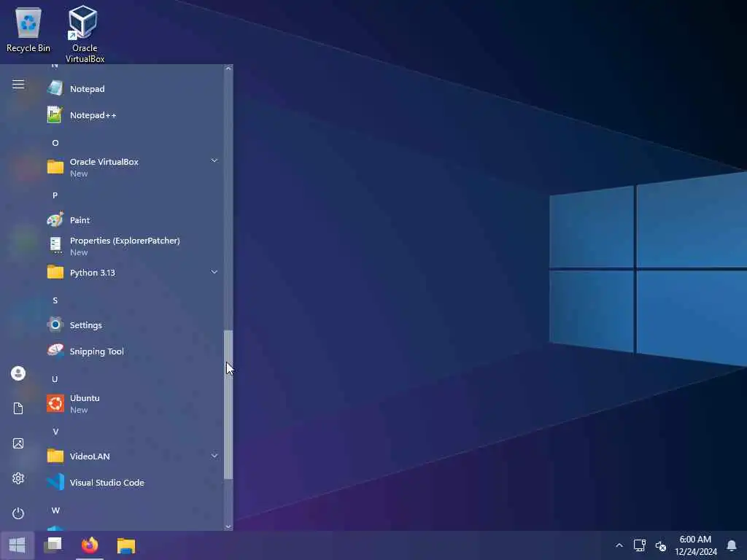
Task: Open the Python 3.13 folder icon
Action: click(x=55, y=273)
